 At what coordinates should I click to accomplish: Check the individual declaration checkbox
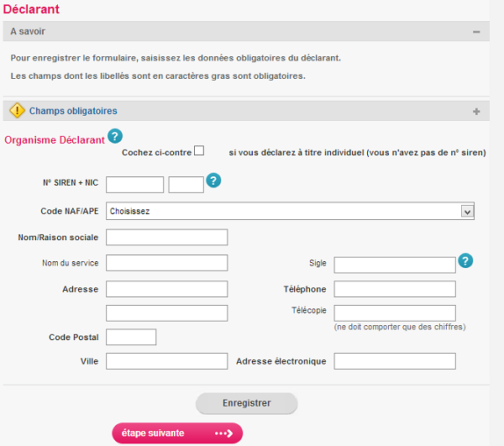199,151
